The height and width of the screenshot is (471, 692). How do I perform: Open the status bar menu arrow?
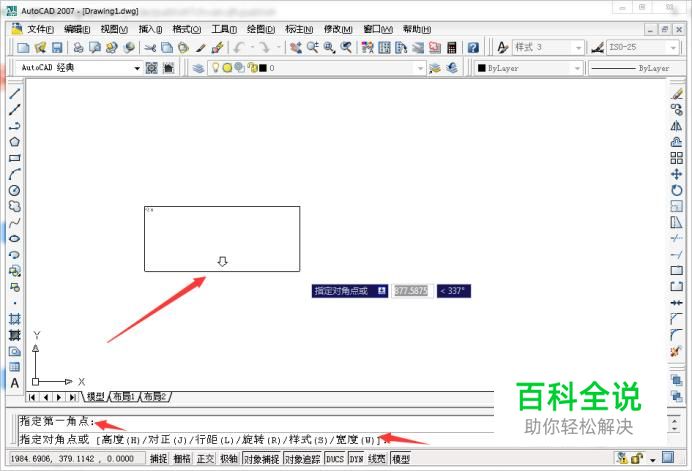tap(653, 460)
